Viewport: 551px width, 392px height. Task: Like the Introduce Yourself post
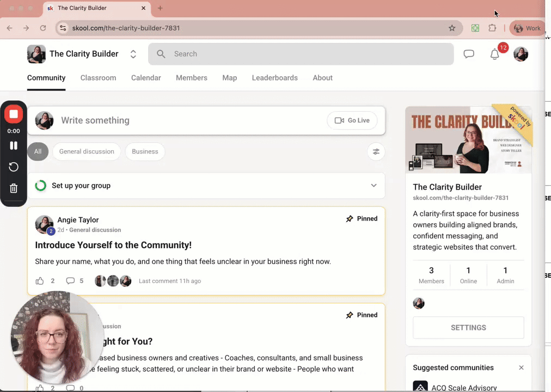coord(40,281)
